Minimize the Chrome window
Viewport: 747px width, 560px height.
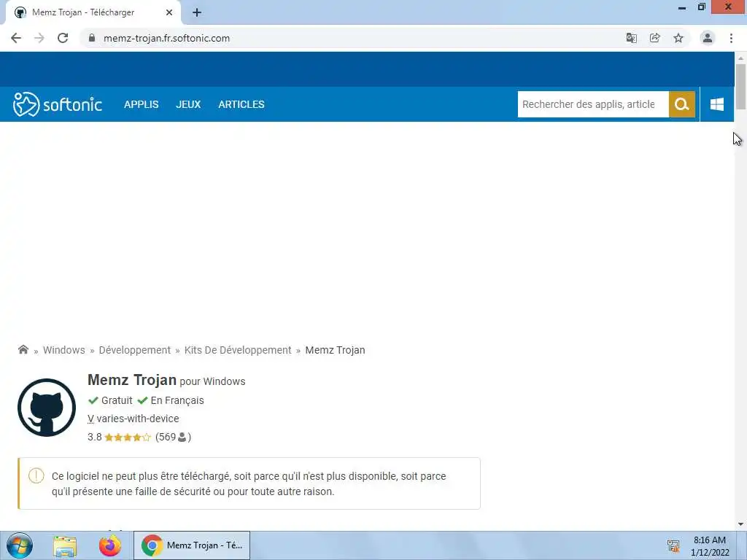[x=682, y=7]
